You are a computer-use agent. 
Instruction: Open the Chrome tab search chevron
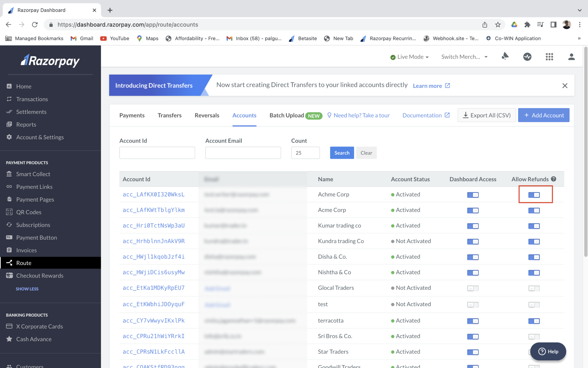point(580,10)
